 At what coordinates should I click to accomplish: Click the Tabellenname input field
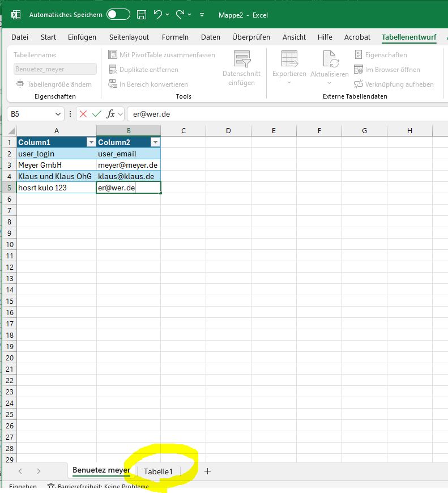pyautogui.click(x=55, y=69)
